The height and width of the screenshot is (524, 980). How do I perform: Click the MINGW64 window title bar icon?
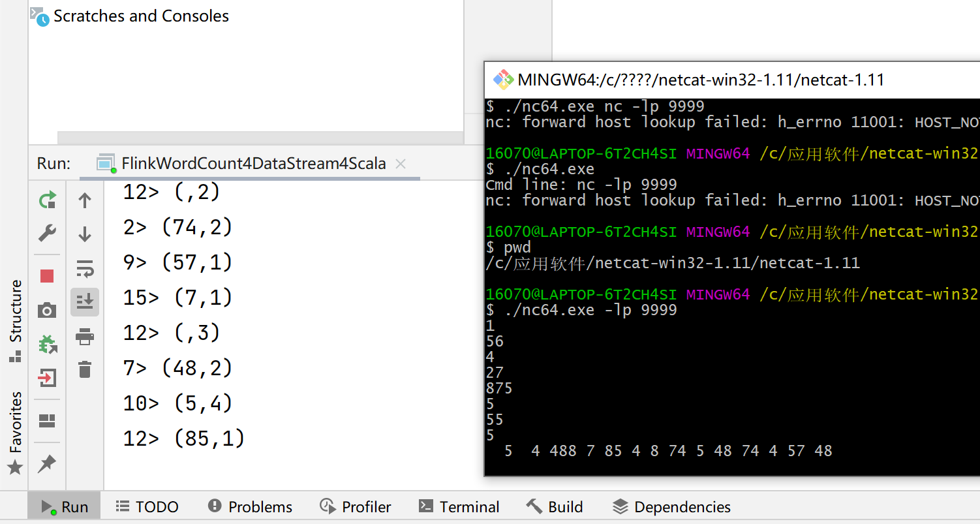coord(503,80)
